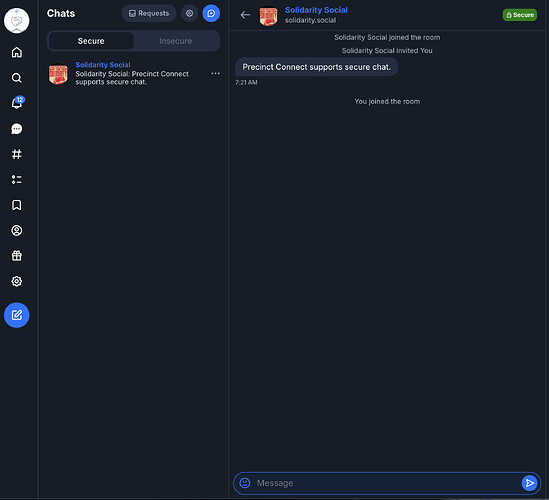Open the emoji picker in message box
The width and height of the screenshot is (549, 500).
[245, 483]
